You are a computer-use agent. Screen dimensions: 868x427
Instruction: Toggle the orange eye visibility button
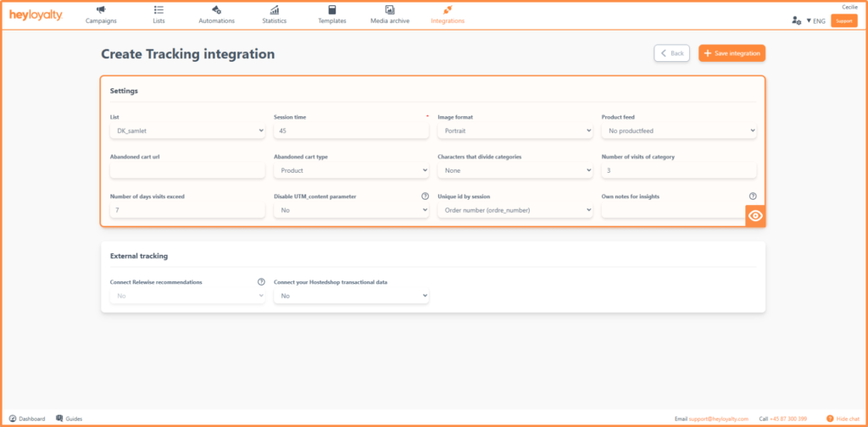pyautogui.click(x=755, y=216)
